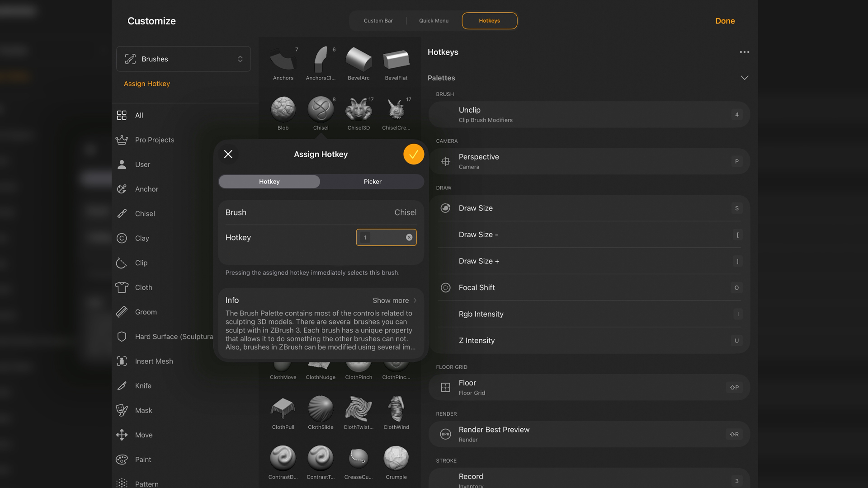Confirm hotkey with the orange checkmark
Image resolution: width=868 pixels, height=488 pixels.
point(413,155)
